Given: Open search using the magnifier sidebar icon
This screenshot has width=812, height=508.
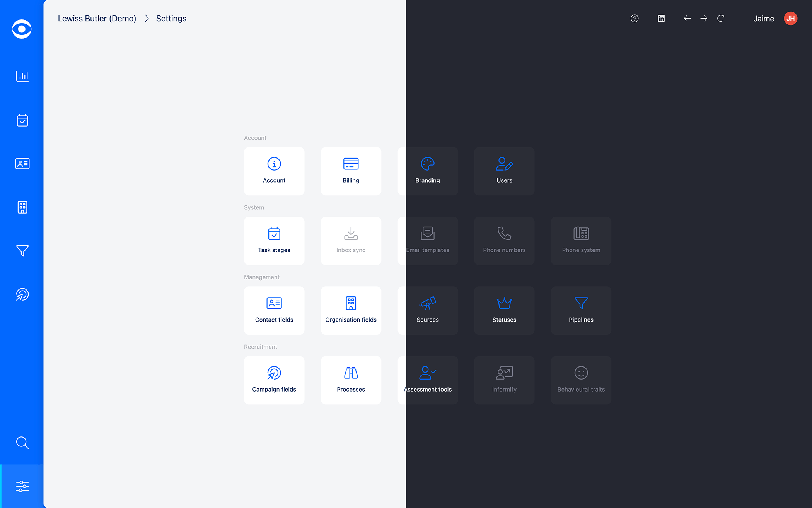Looking at the screenshot, I should point(22,443).
